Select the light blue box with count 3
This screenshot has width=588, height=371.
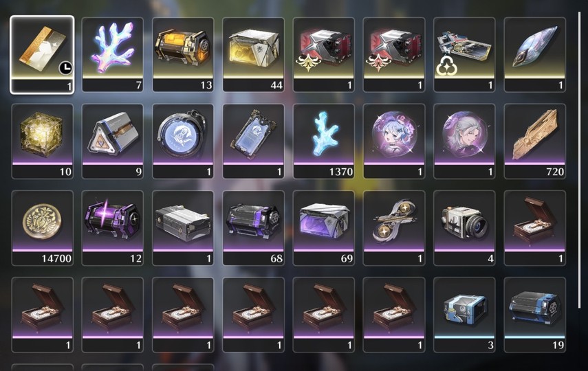[464, 315]
